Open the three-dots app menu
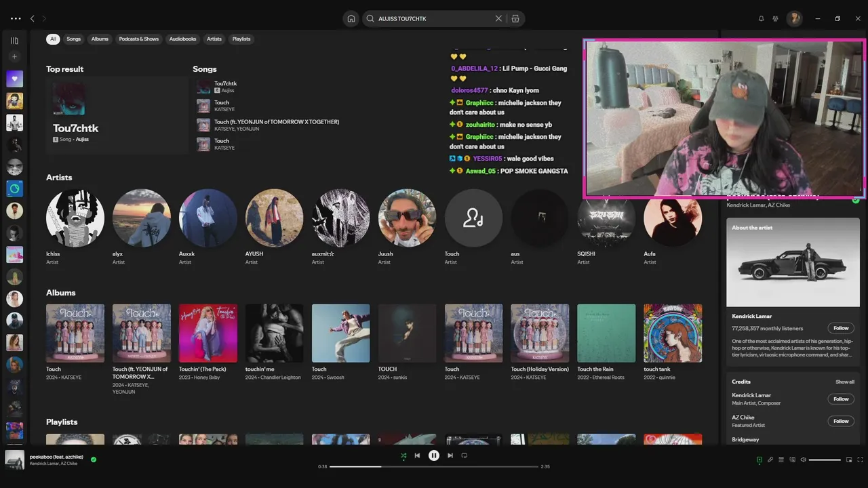The height and width of the screenshot is (488, 868). coord(16,18)
